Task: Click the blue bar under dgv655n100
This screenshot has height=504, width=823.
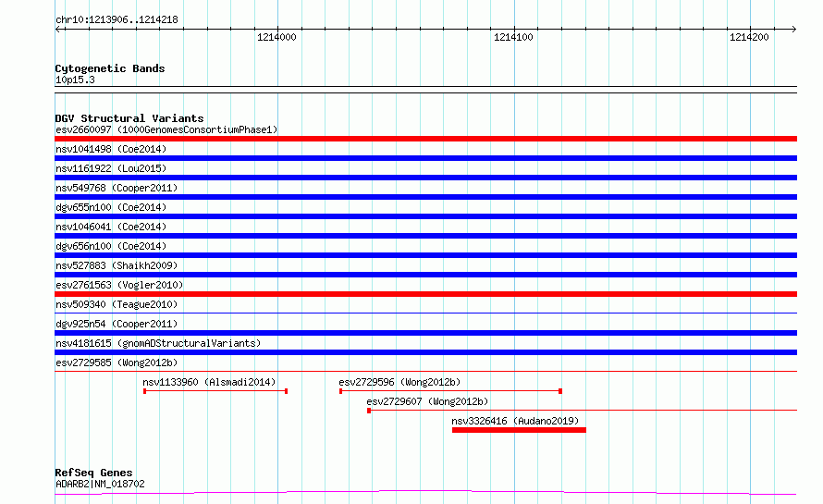Action: 425,216
